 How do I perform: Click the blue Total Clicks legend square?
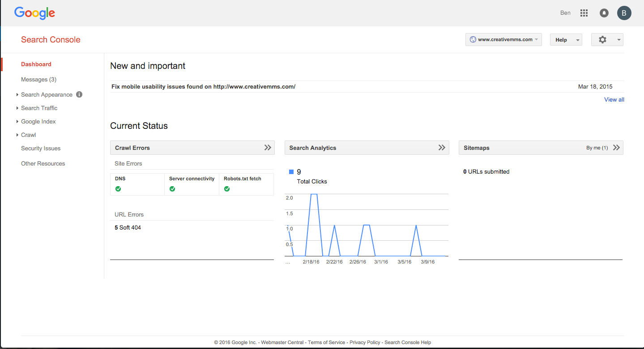tap(291, 172)
